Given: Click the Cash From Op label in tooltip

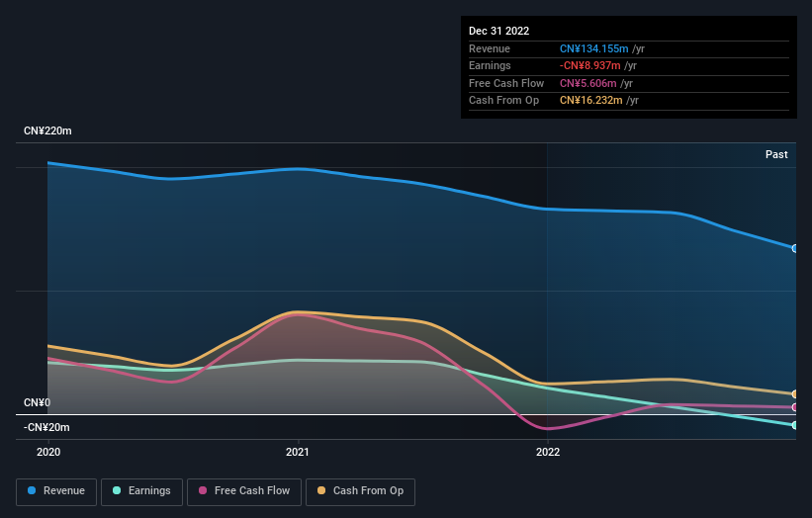Looking at the screenshot, I should pos(503,101).
